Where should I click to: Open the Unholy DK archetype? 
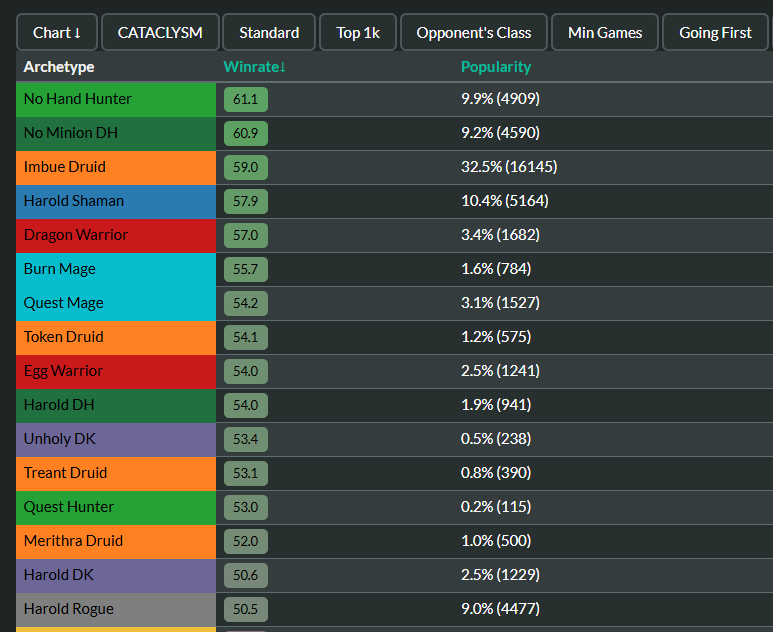point(116,440)
